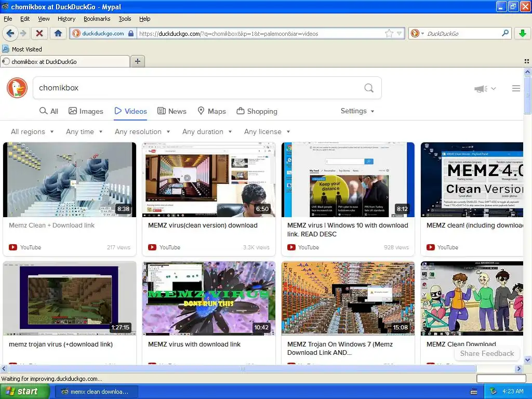This screenshot has width=532, height=399.
Task: Open the View menu
Action: coord(44,19)
